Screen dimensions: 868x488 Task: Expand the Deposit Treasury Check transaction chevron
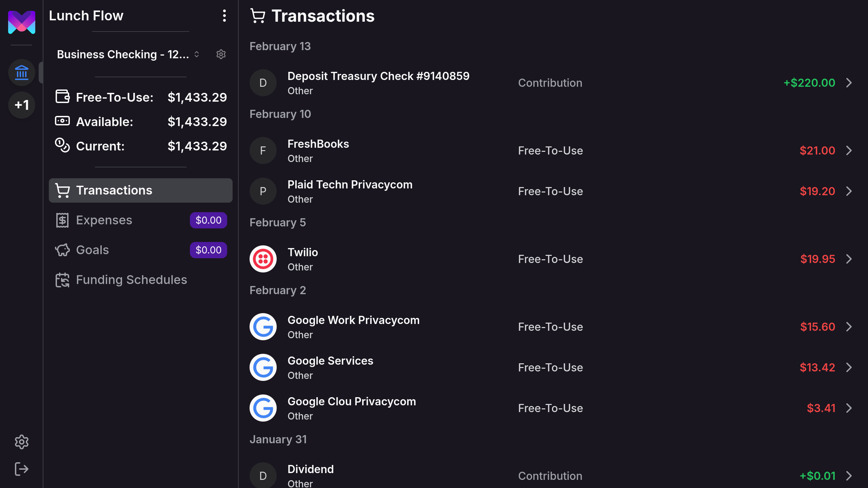click(x=849, y=83)
